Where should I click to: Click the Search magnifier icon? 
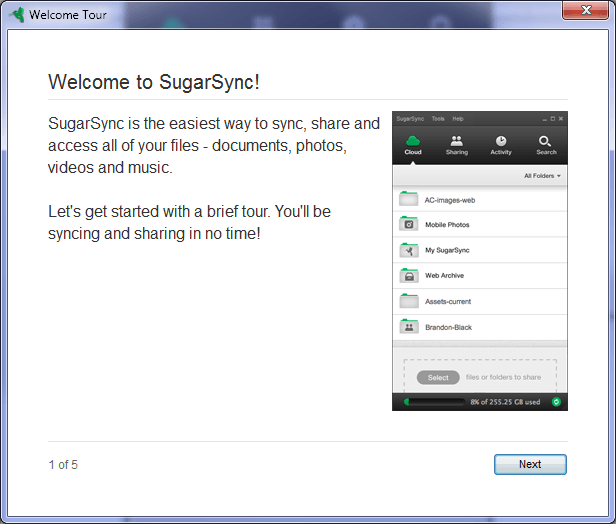point(544,141)
